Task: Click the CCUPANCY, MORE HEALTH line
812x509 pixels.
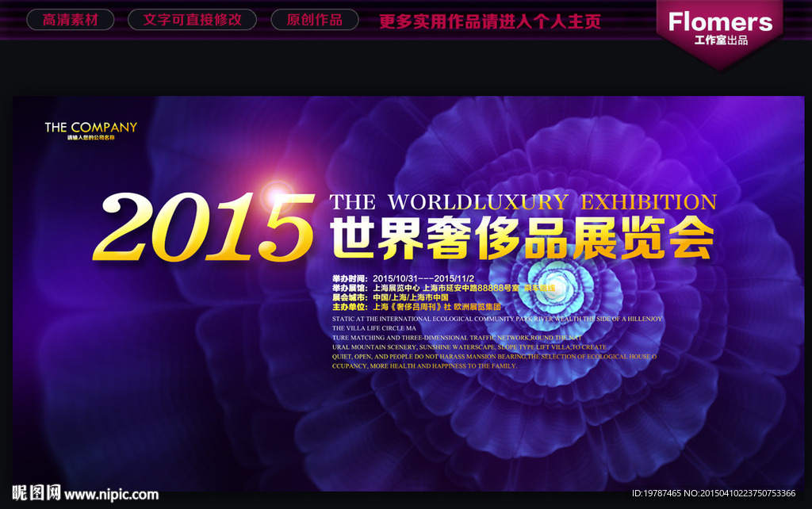Action: point(425,365)
